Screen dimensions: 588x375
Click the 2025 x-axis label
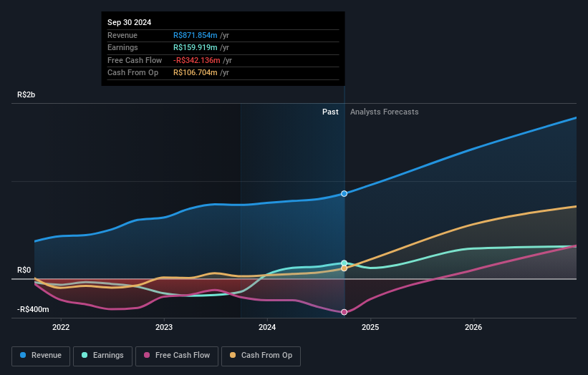click(370, 327)
